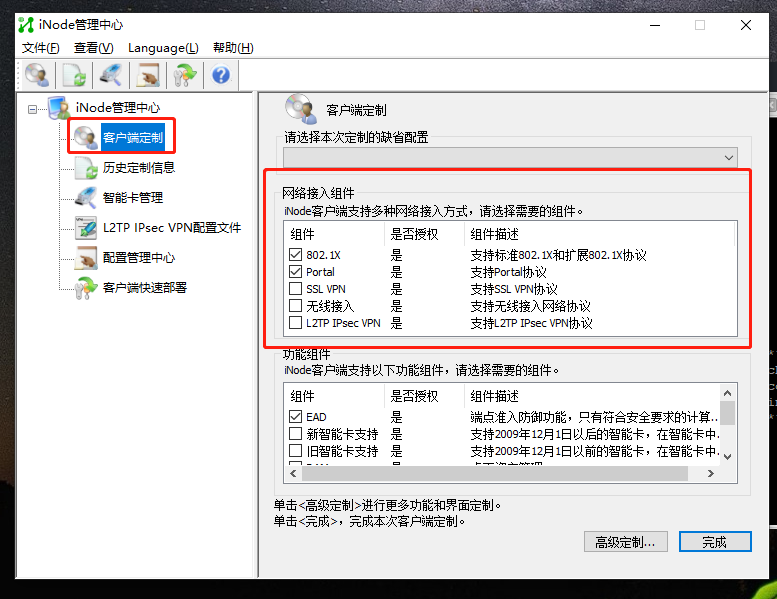Click the horizontal scroll right arrow
The width and height of the screenshot is (777, 599).
pos(711,474)
